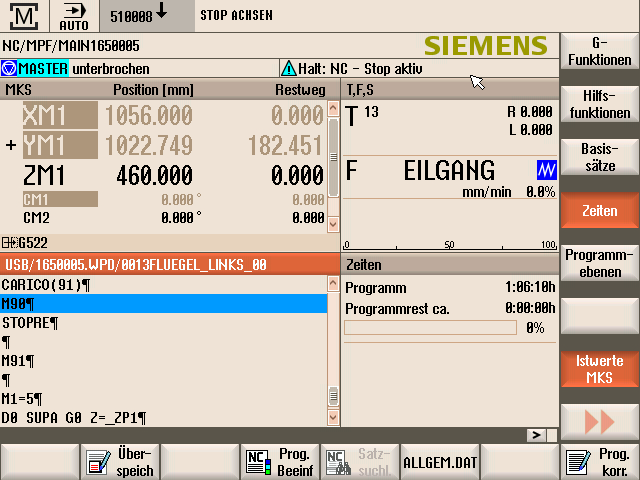Open G-Funktionen softkey menu

coord(599,52)
